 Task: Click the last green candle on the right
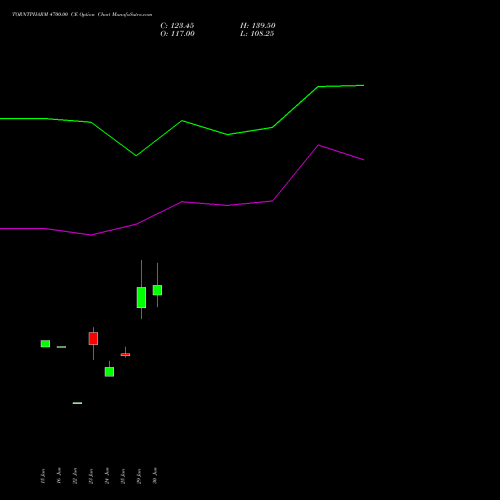pos(157,290)
